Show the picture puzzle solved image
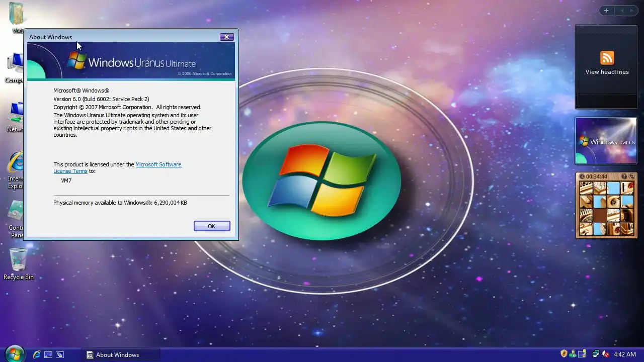 point(624,176)
